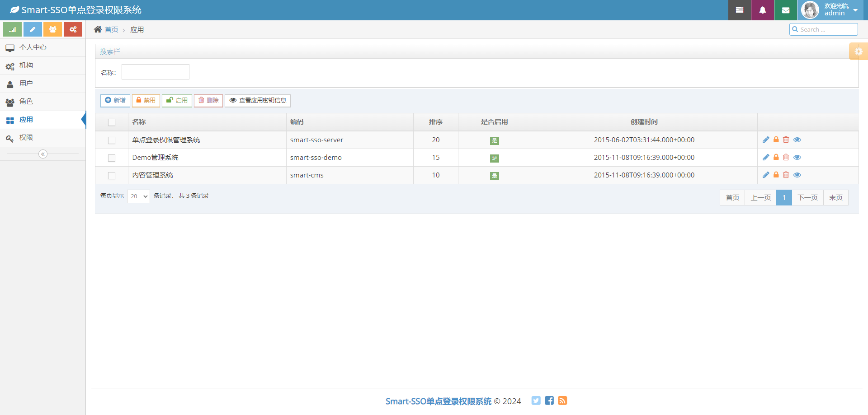The width and height of the screenshot is (868, 415).
Task: Go to 末页 last page
Action: (836, 197)
